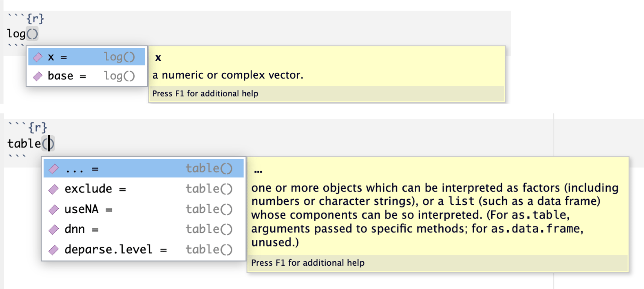Pick the dnn = autocomplete entry
This screenshot has height=289, width=644.
[143, 229]
